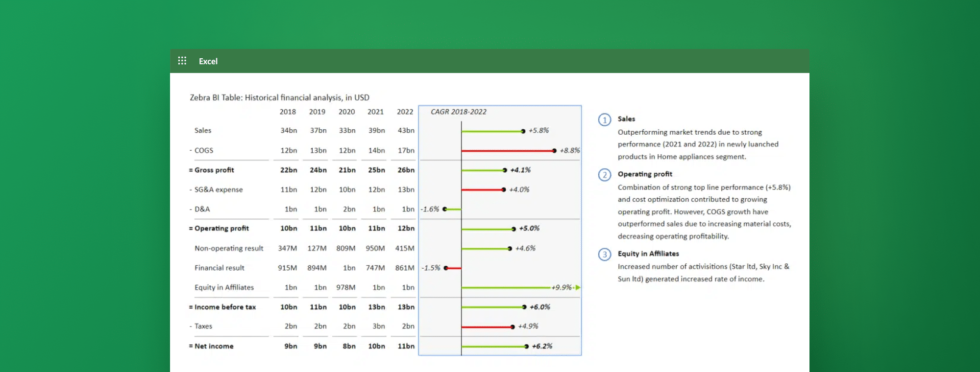
Task: Select the circle 2 Operating profit comment marker
Action: pyautogui.click(x=605, y=175)
